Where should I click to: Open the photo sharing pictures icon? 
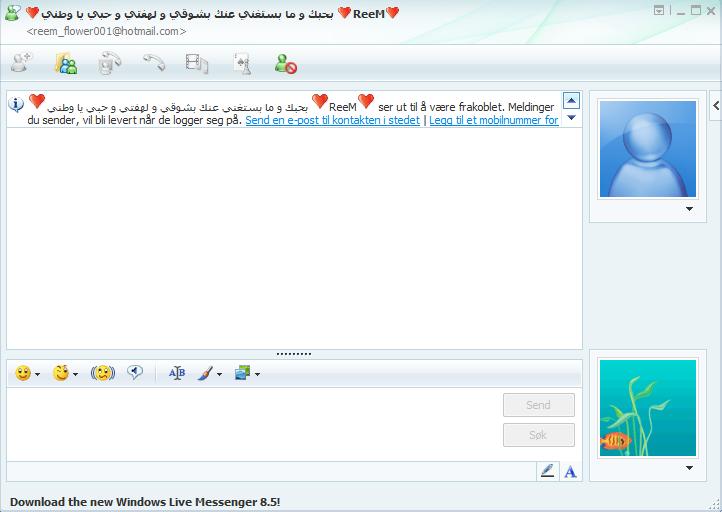242,372
